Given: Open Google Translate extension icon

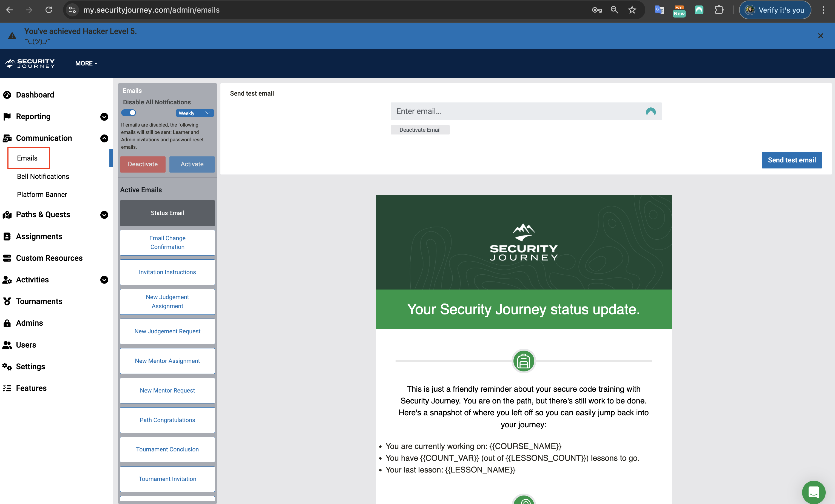Looking at the screenshot, I should (x=660, y=10).
